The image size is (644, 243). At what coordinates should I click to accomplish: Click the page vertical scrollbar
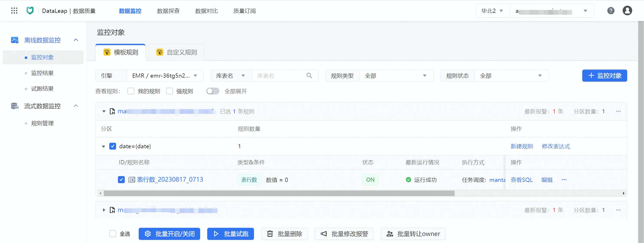pyautogui.click(x=641, y=132)
